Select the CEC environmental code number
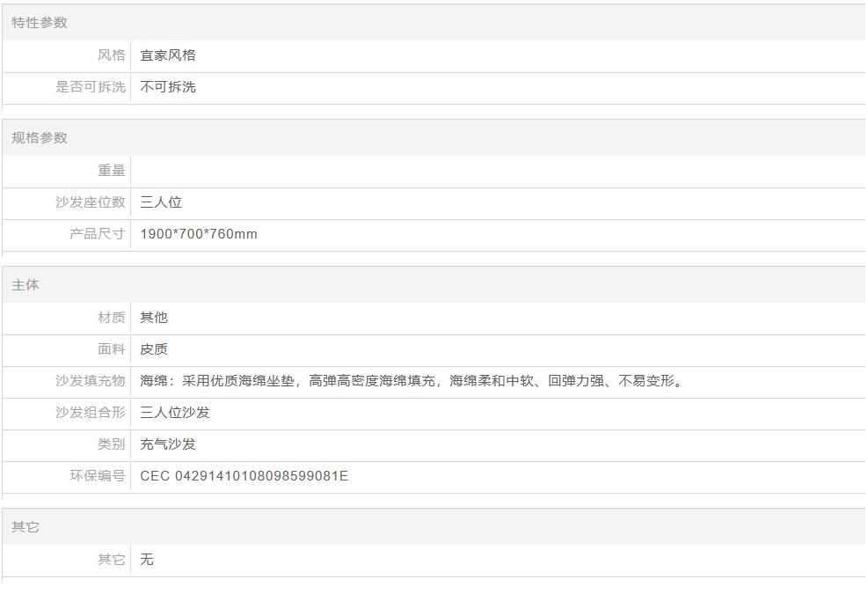This screenshot has height=594, width=868. point(244,476)
